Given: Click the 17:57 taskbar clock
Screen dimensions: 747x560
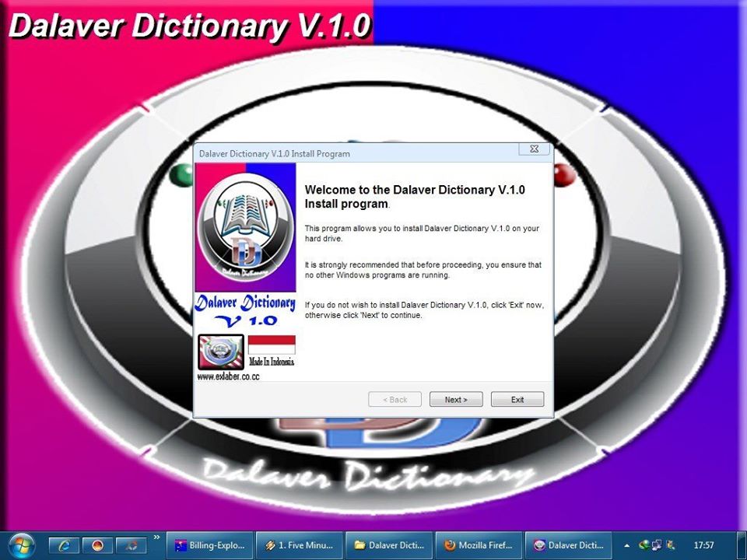Looking at the screenshot, I should (x=703, y=545).
